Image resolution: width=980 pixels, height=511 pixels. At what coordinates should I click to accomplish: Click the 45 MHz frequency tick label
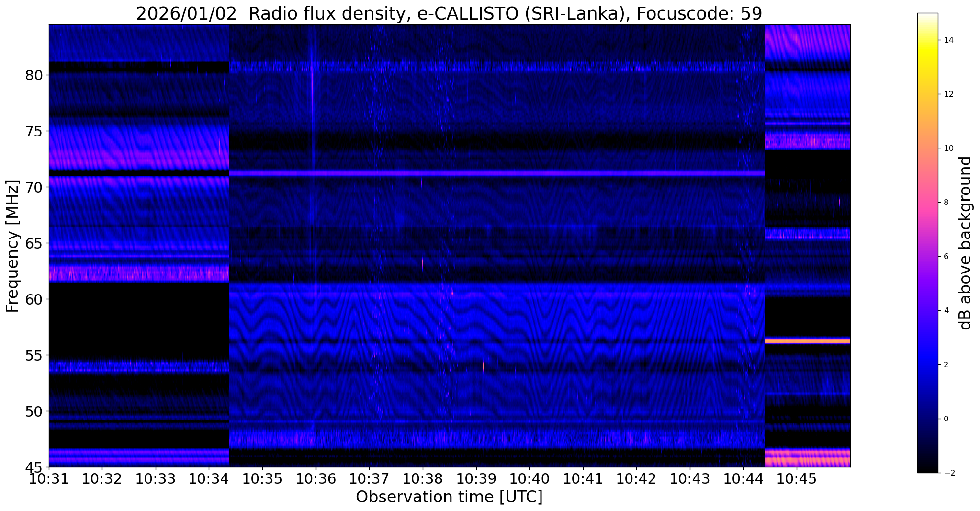click(34, 467)
